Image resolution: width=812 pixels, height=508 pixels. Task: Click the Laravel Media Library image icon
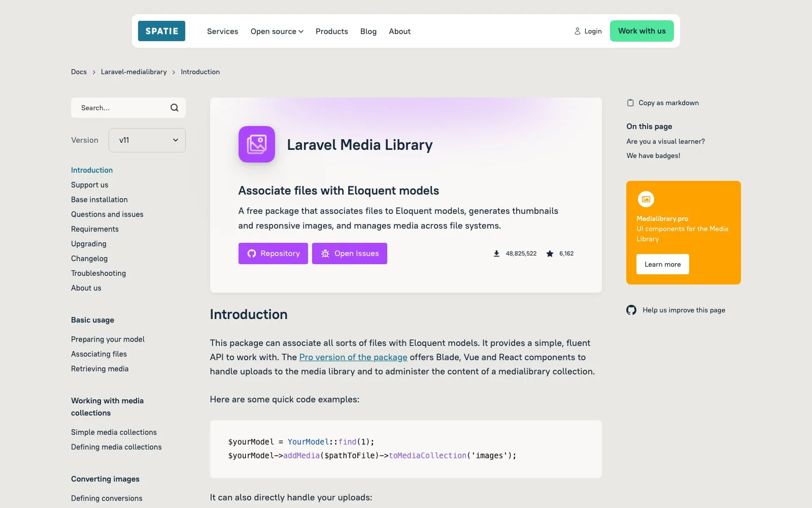[x=257, y=144]
